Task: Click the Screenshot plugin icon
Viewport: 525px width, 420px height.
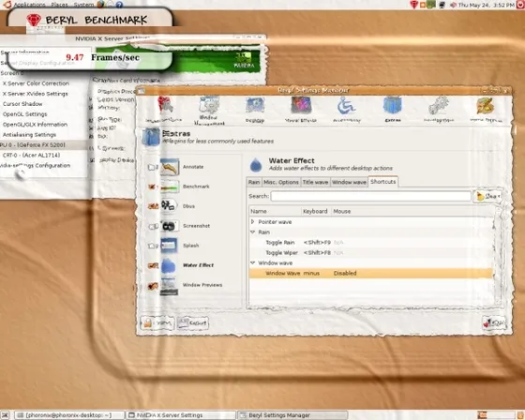Action: point(170,226)
